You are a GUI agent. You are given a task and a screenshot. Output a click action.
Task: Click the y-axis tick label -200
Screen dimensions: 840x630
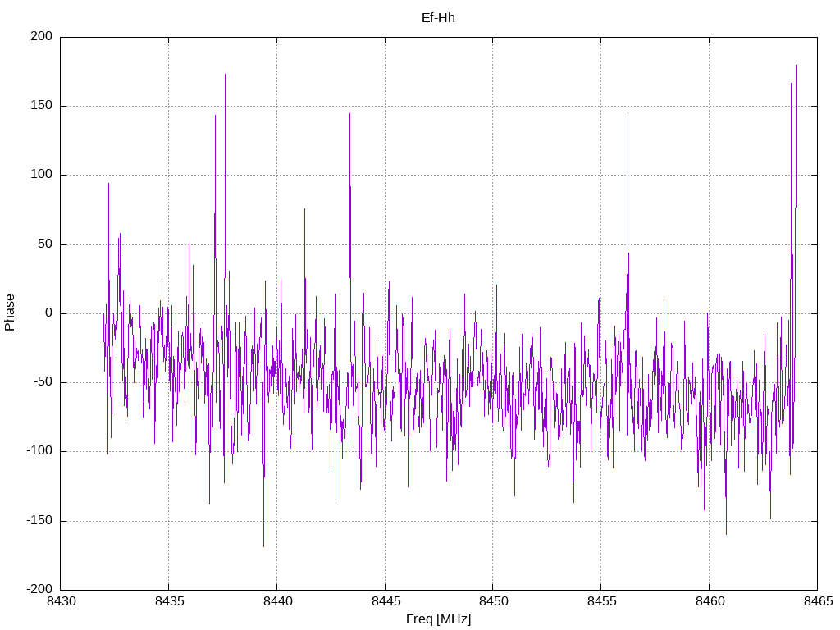click(39, 589)
